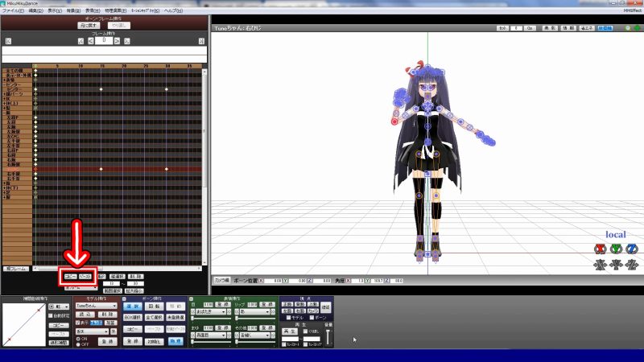Click the timeline vertical scrollbar
The image size is (644, 362).
[204, 167]
